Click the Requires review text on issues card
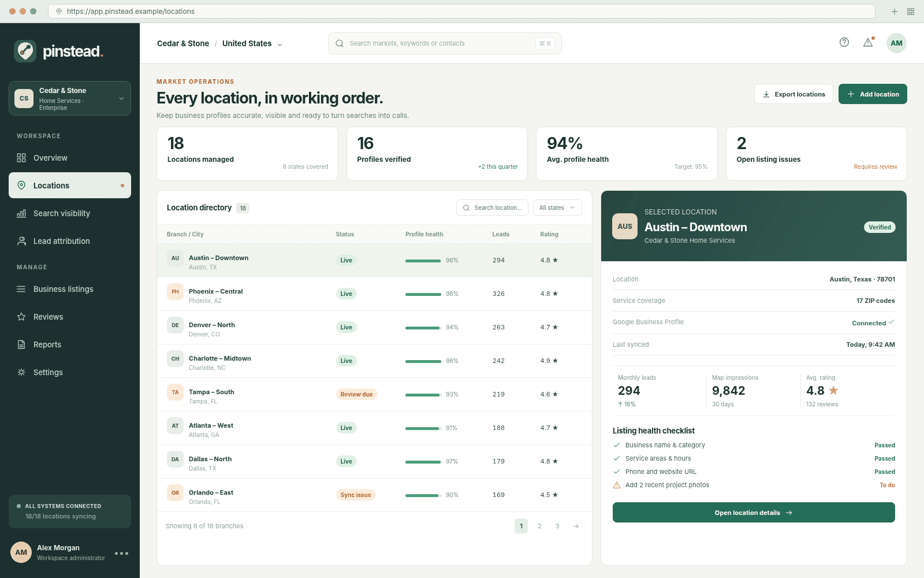Viewport: 924px width, 578px height. coord(875,166)
